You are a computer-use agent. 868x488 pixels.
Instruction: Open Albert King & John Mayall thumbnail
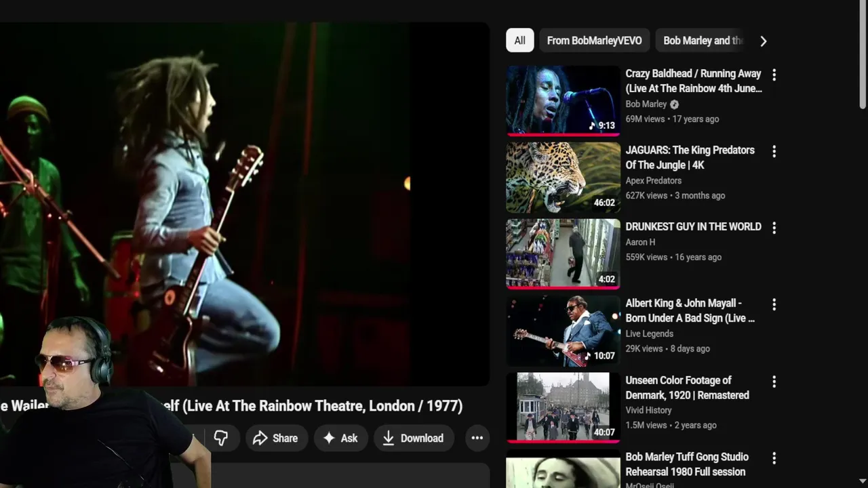(563, 330)
